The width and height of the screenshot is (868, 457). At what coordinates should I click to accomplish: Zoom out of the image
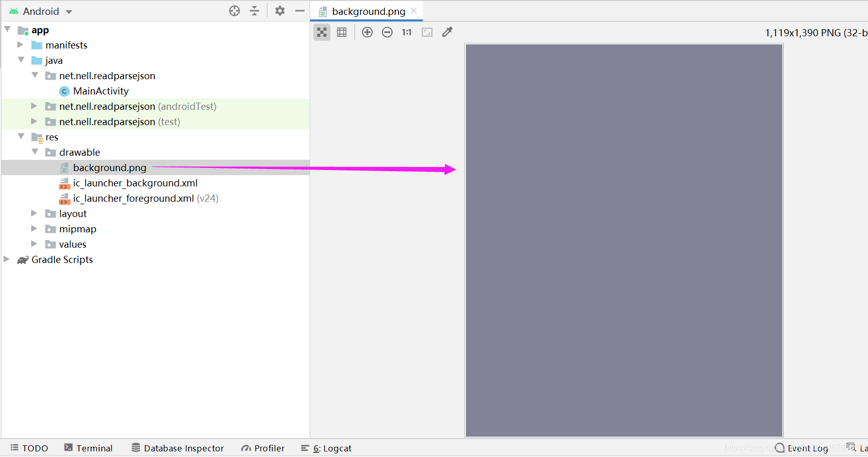[x=387, y=32]
